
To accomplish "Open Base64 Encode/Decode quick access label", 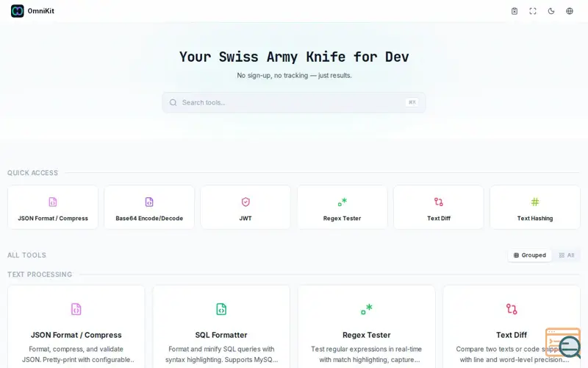I will pos(149,218).
